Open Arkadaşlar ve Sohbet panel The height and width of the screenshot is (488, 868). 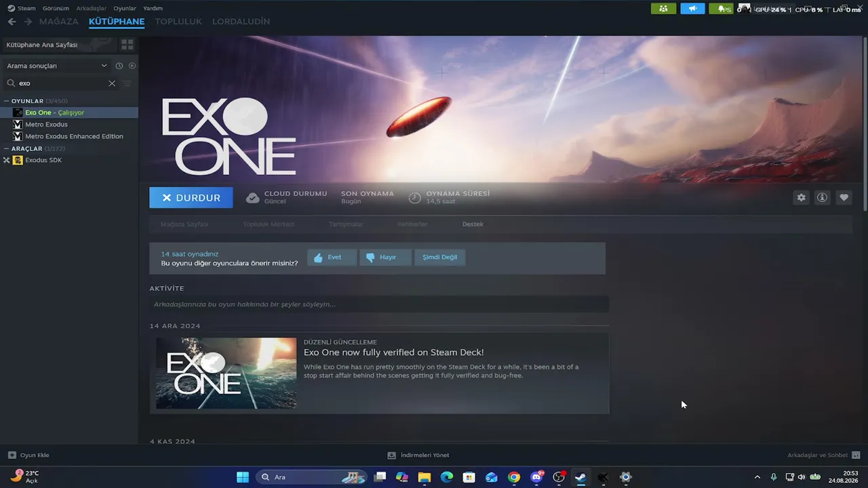coord(823,455)
